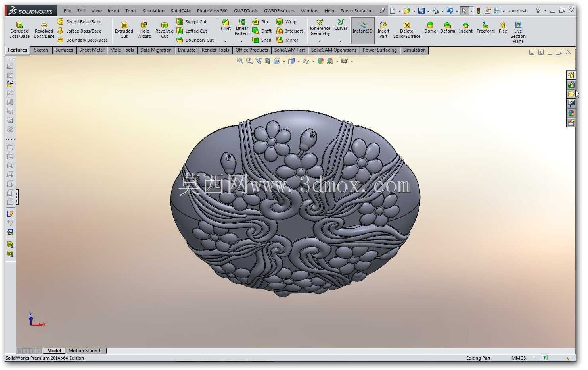This screenshot has width=588, height=370.
Task: Switch to the Surfaces tab
Action: (x=64, y=50)
